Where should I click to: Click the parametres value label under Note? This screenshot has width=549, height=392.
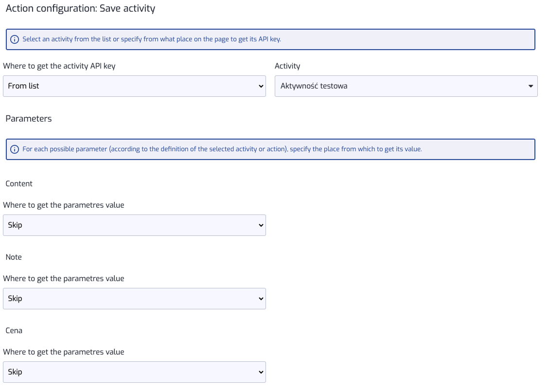pos(64,279)
